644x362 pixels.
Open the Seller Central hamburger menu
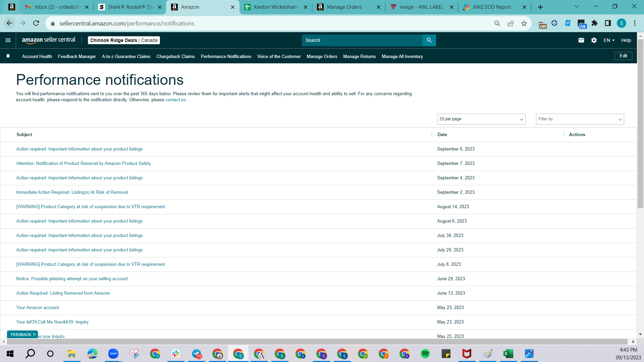pyautogui.click(x=8, y=40)
